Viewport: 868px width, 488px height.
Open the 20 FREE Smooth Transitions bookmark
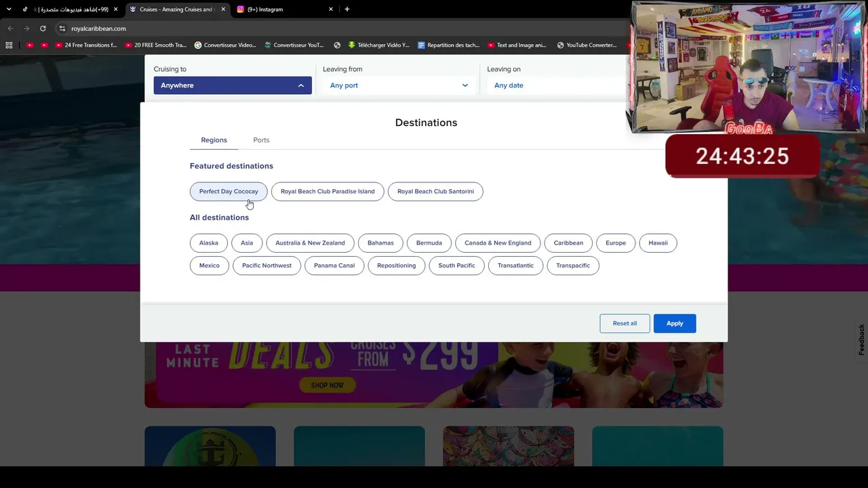point(155,45)
